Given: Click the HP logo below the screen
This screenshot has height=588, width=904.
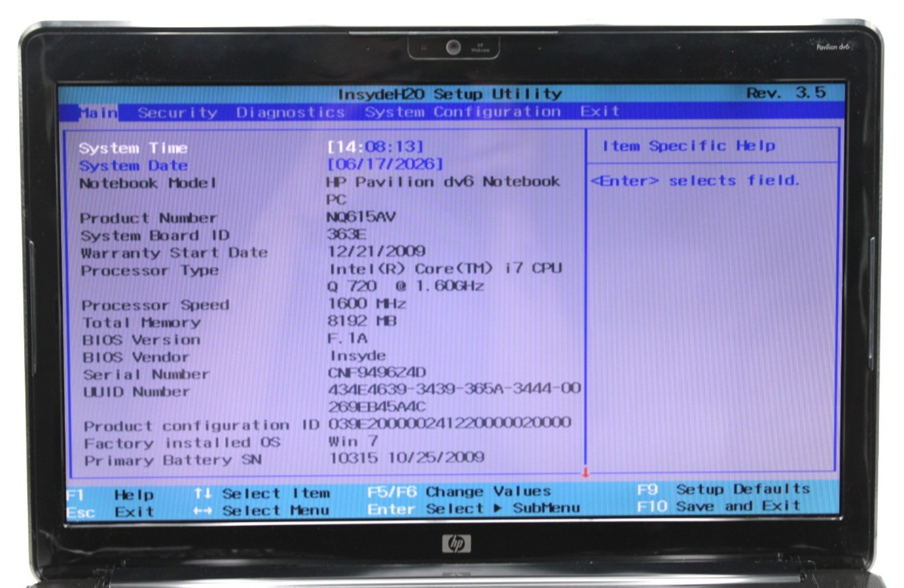Looking at the screenshot, I should 457,544.
